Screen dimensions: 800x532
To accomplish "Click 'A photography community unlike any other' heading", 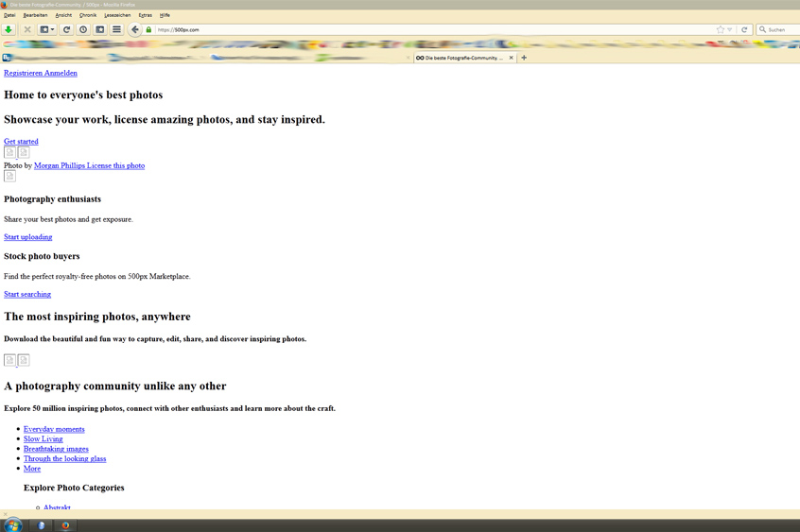I will pyautogui.click(x=114, y=386).
